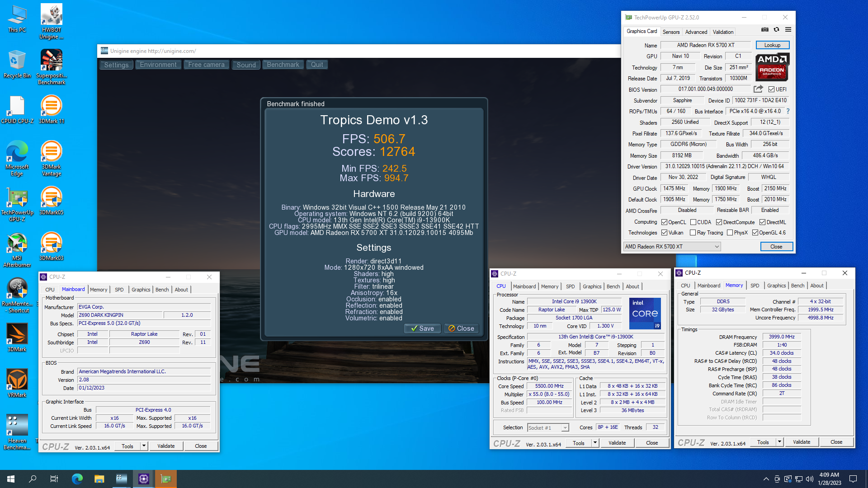Screen dimensions: 868x488
Task: Expand Tools dropdown arrow in Memory CPU-Z
Action: point(779,442)
